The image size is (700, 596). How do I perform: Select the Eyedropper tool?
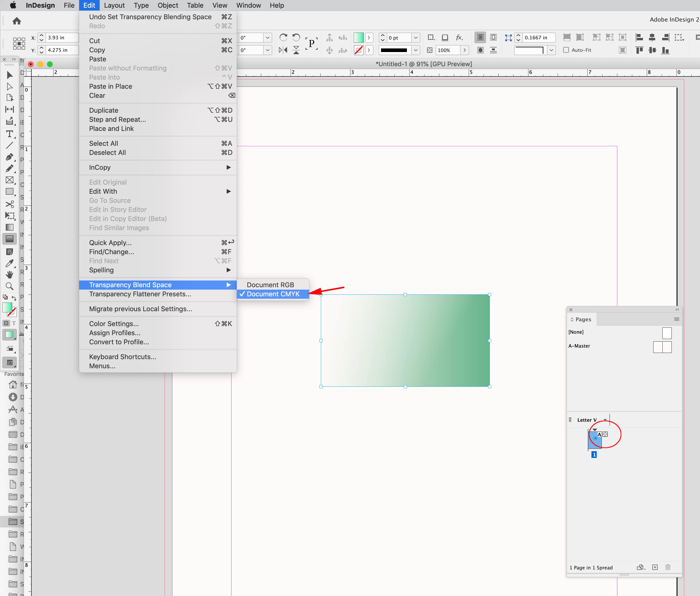click(9, 263)
